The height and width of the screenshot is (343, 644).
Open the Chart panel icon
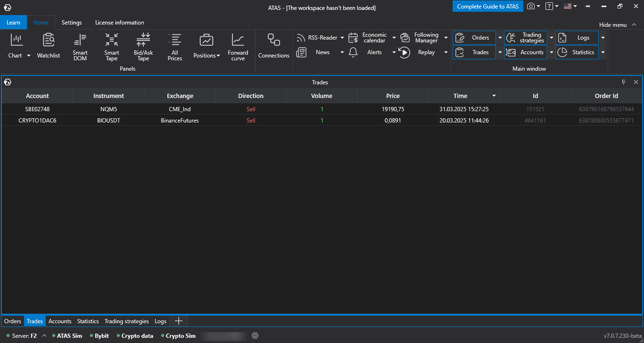(x=17, y=41)
